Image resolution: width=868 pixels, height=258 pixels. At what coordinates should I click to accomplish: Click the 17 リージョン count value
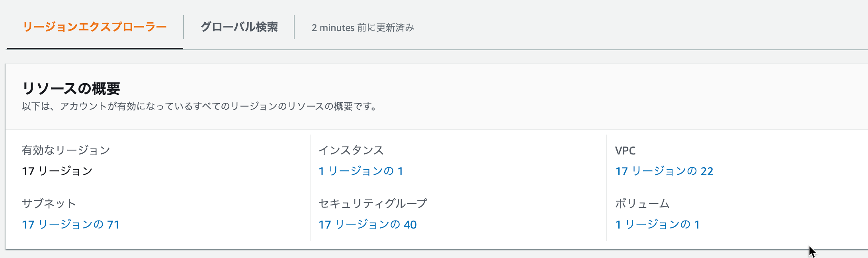coord(57,171)
